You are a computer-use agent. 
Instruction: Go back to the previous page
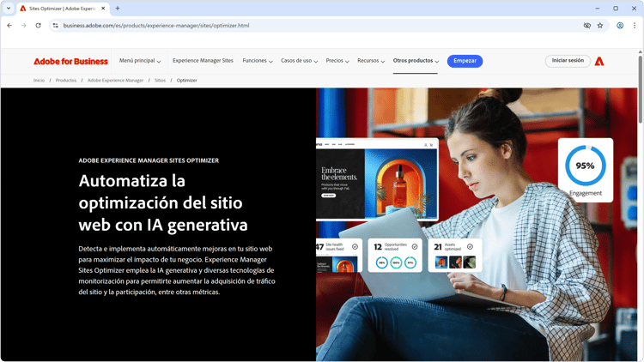(x=9, y=26)
